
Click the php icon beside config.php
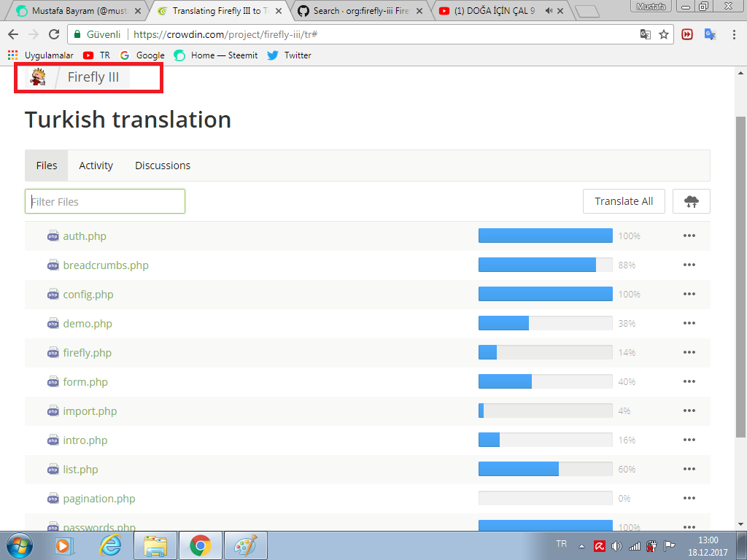[x=53, y=295]
